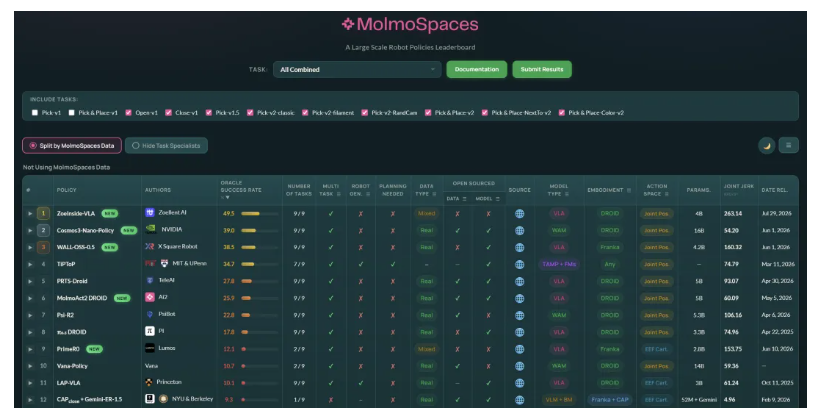This screenshot has height=417, width=816.
Task: Open the Documentation button
Action: coord(477,69)
